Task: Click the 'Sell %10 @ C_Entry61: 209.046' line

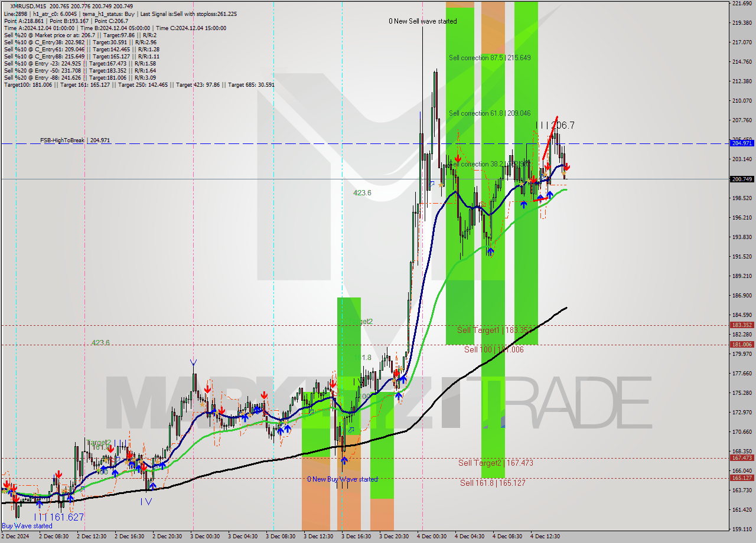Action: coord(82,50)
